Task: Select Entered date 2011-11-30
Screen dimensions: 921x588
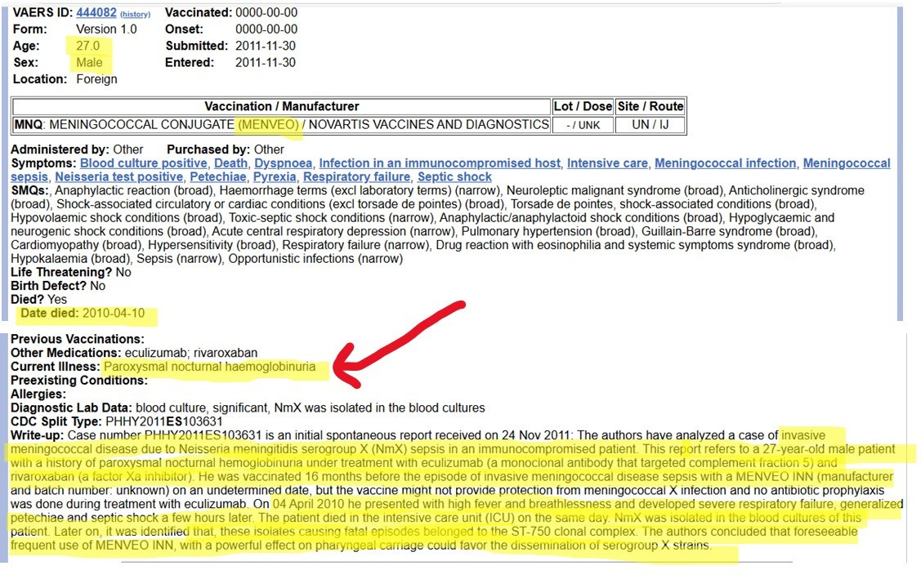Action: tap(266, 62)
